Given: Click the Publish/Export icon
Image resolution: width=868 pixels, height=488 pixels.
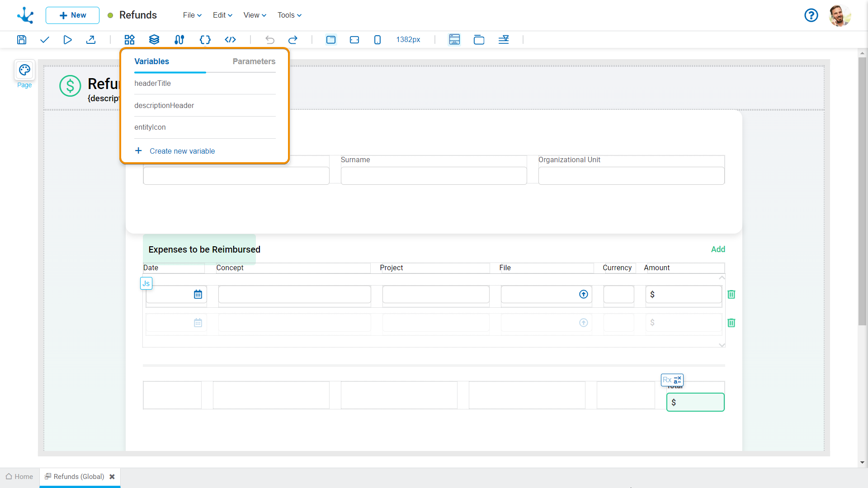Looking at the screenshot, I should [x=90, y=39].
